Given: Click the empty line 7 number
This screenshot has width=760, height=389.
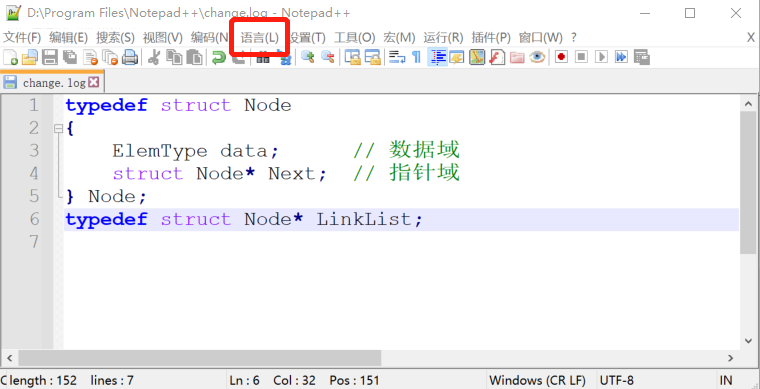Looking at the screenshot, I should [x=33, y=241].
